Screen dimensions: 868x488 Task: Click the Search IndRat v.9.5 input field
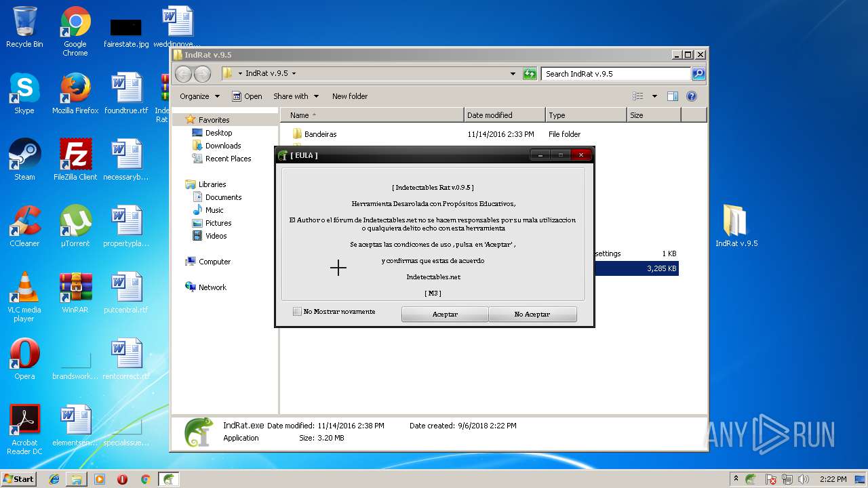[616, 74]
